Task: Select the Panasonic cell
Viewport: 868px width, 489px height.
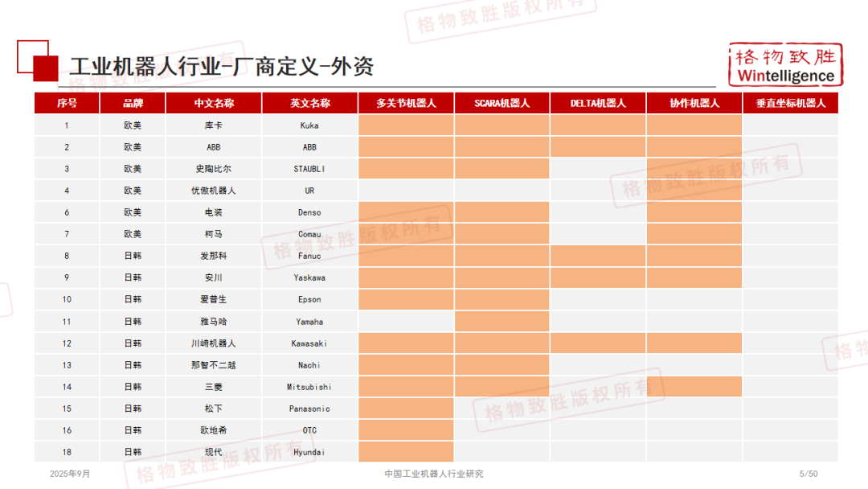Action: coord(310,409)
